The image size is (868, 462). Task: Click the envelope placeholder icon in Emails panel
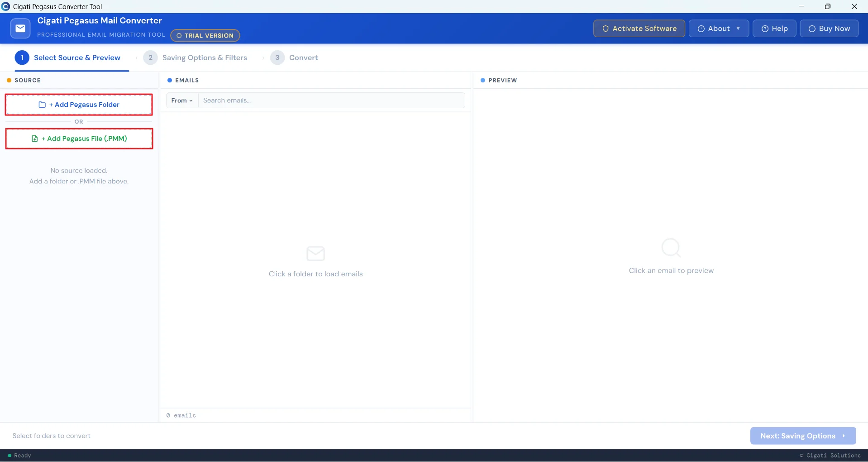(315, 254)
